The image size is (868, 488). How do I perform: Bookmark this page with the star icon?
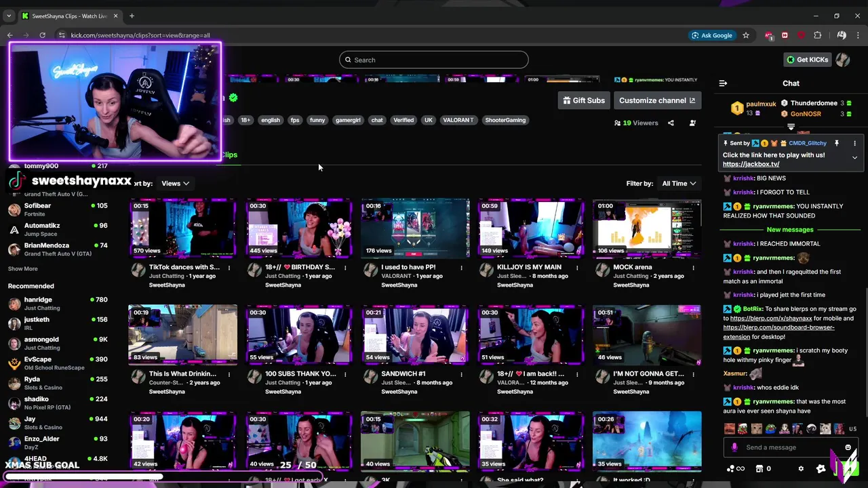pyautogui.click(x=746, y=35)
